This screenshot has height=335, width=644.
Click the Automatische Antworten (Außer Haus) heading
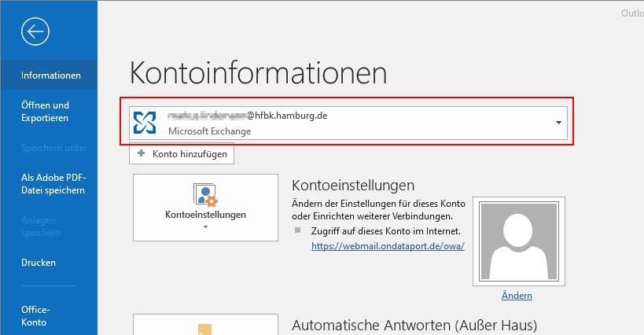tap(414, 325)
